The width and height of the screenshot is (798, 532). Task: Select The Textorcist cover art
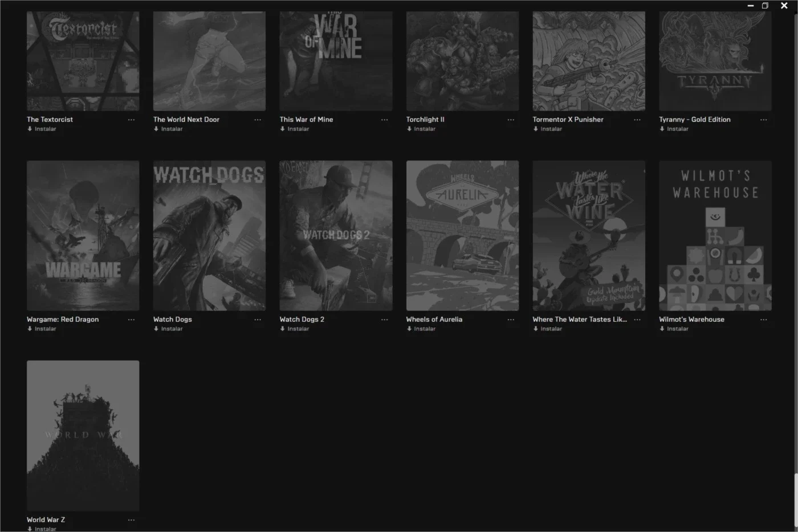pos(83,61)
